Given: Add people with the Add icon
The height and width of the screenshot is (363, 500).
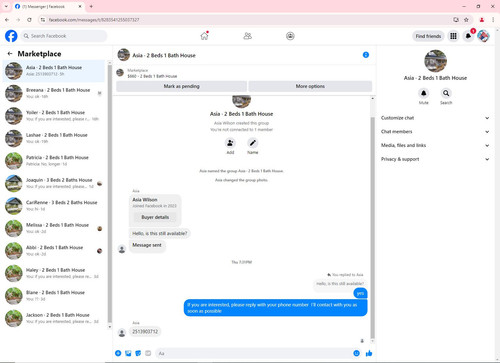Looking at the screenshot, I should [x=230, y=143].
